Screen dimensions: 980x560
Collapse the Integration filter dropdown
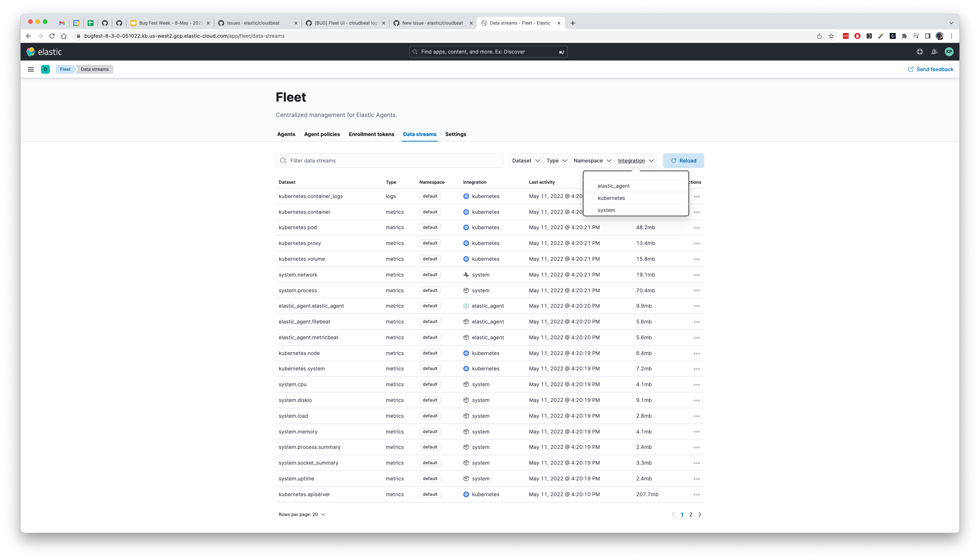(636, 161)
